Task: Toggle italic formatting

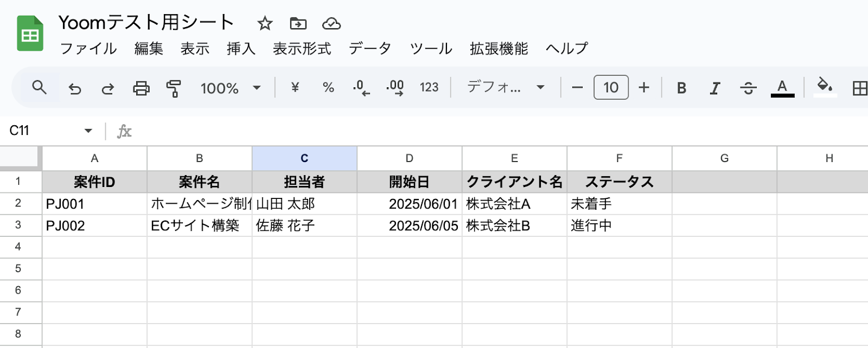Action: click(x=715, y=88)
